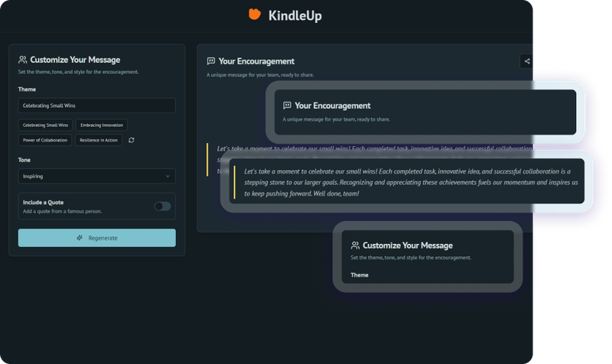Click the chevron arrow on the Tone selector
Image resolution: width=612 pixels, height=364 pixels.
[168, 176]
